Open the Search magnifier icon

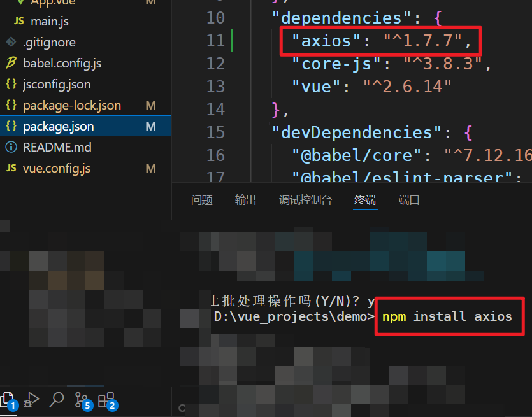click(x=57, y=400)
